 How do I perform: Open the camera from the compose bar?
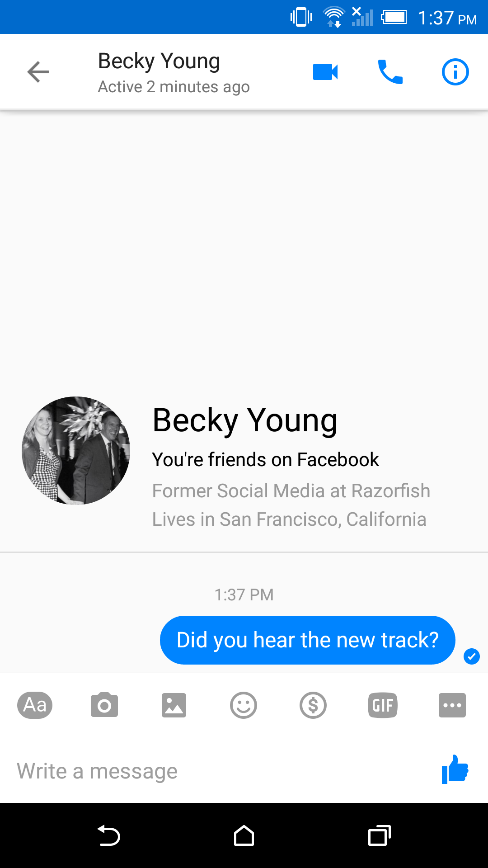[104, 705]
